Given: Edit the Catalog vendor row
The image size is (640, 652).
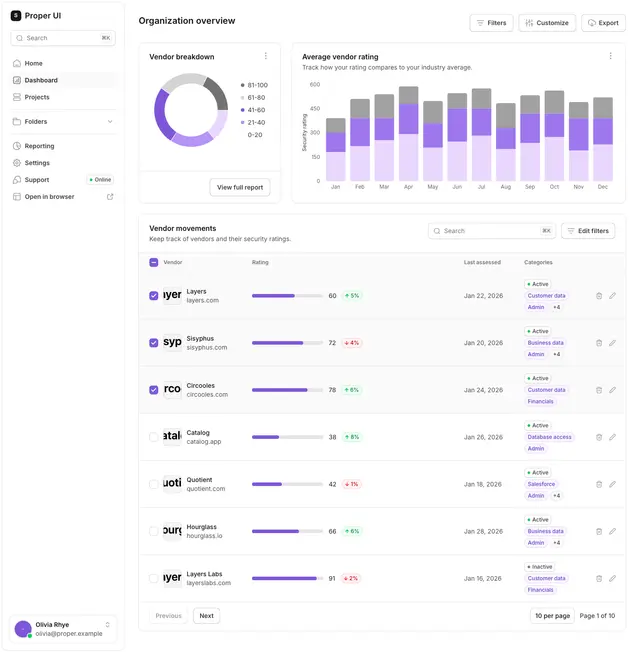Looking at the screenshot, I should [x=613, y=437].
